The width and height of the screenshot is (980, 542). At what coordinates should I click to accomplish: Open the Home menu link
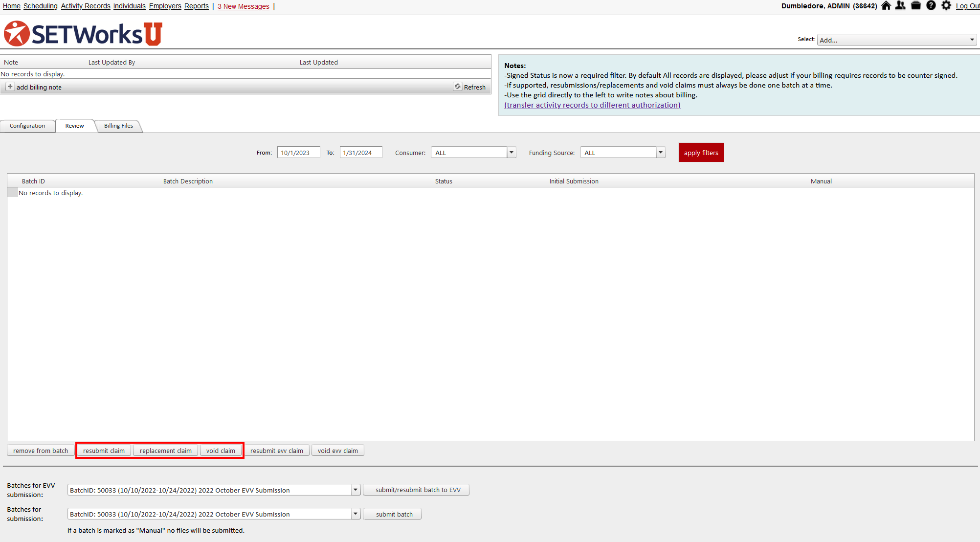pyautogui.click(x=12, y=6)
